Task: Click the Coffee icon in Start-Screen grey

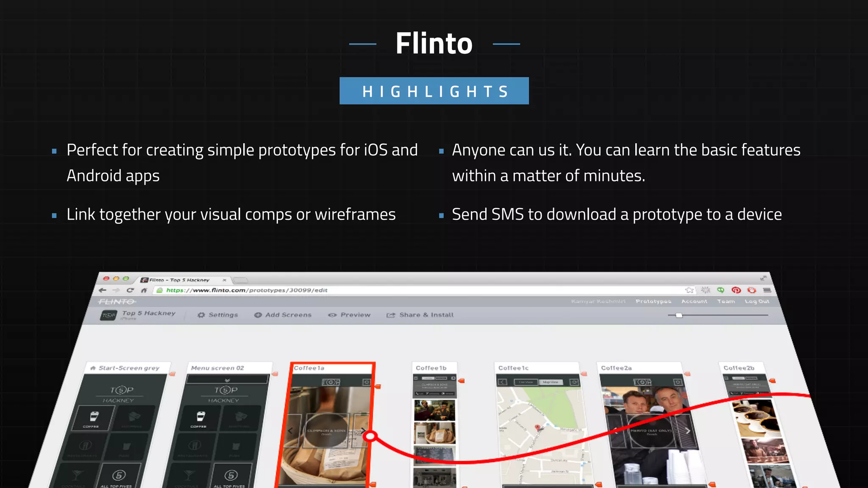Action: pos(93,418)
